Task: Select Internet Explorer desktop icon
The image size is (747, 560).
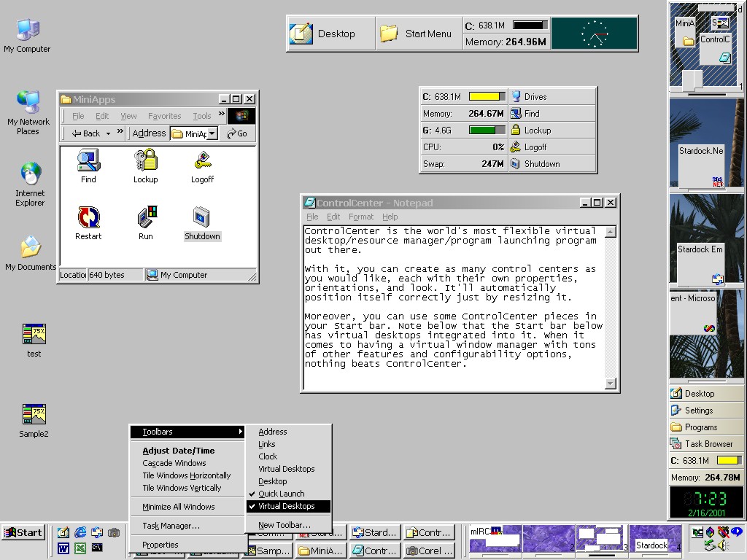Action: [x=30, y=184]
